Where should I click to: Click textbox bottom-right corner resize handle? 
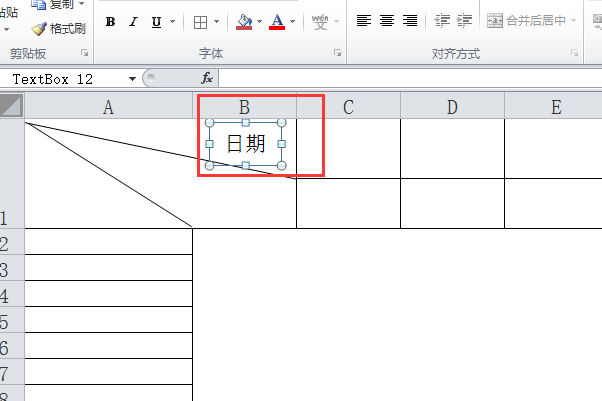click(281, 166)
